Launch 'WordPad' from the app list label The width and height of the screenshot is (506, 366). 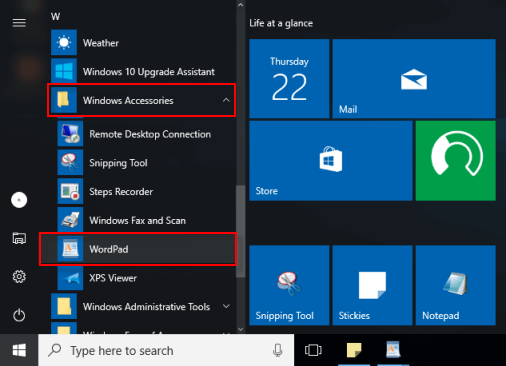[x=109, y=249]
